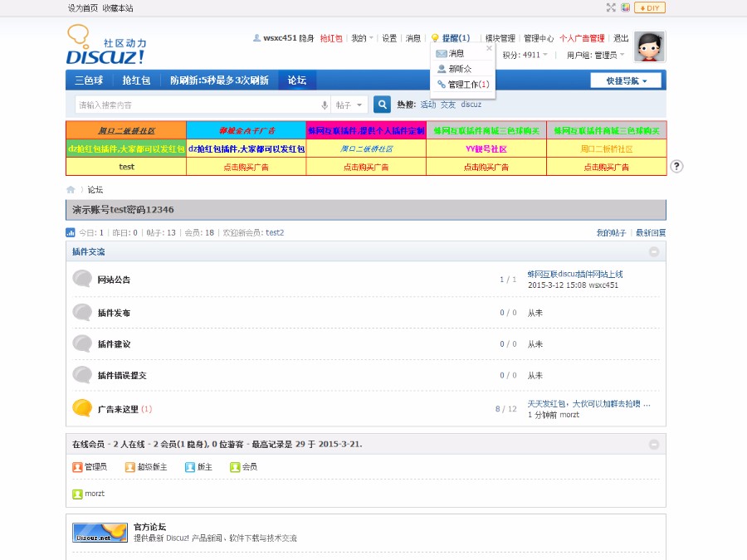The image size is (747, 560).
Task: Click the 插件发布 forum bubble icon
Action: pyautogui.click(x=82, y=312)
